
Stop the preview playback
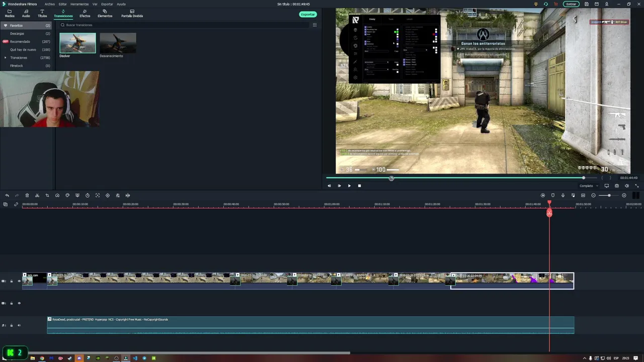[x=359, y=186]
